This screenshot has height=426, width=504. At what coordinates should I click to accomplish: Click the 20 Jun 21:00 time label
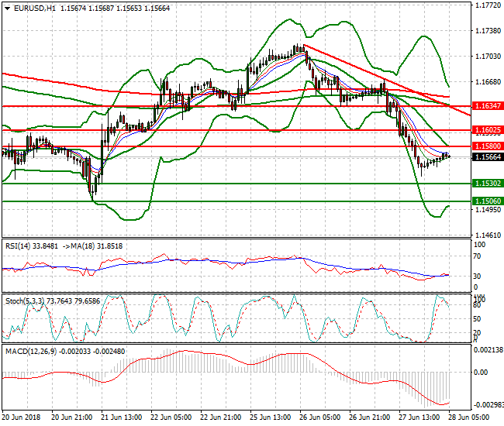tap(72, 417)
